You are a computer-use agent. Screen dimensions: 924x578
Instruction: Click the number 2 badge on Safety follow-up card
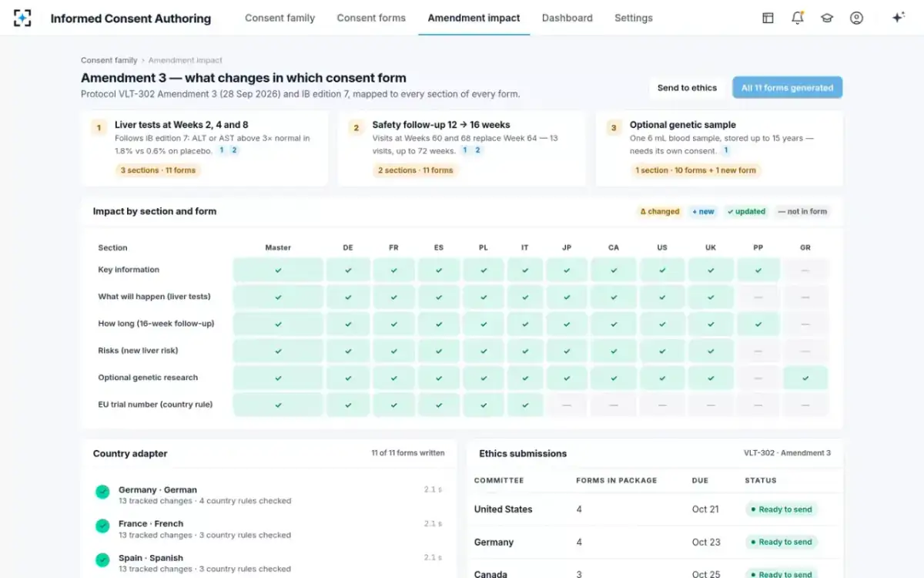(x=356, y=127)
